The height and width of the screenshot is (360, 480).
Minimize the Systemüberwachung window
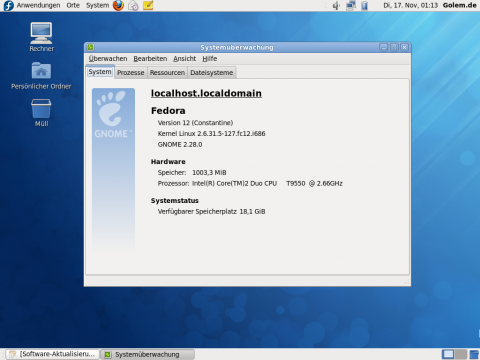[x=384, y=47]
